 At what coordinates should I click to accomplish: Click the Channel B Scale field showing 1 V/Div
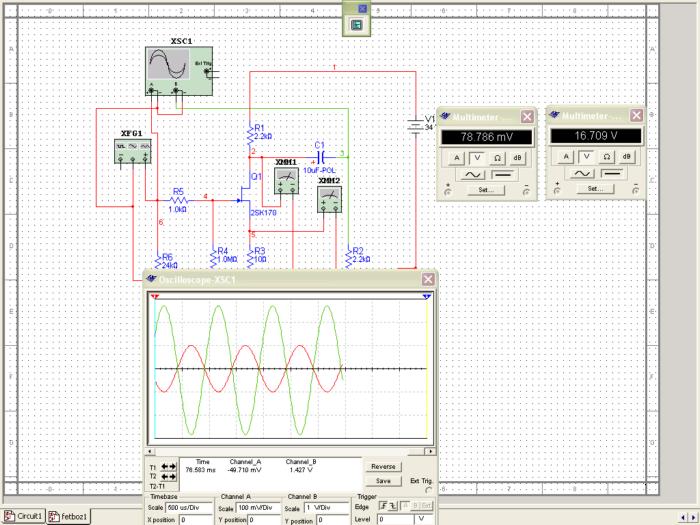click(x=326, y=508)
